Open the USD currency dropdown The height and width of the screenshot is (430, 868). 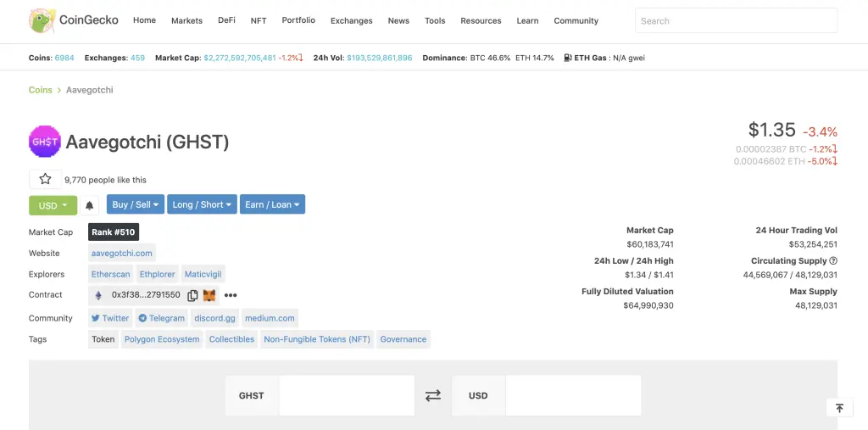tap(53, 205)
